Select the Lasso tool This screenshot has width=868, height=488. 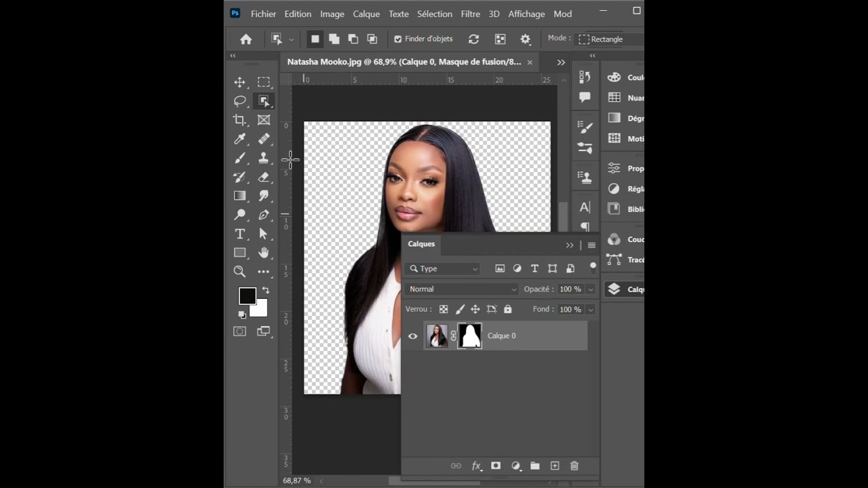(239, 101)
